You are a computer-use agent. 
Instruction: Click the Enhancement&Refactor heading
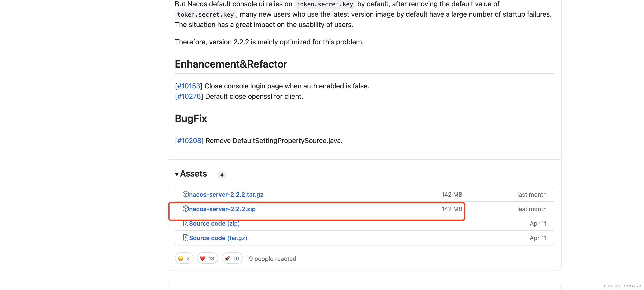pos(231,64)
